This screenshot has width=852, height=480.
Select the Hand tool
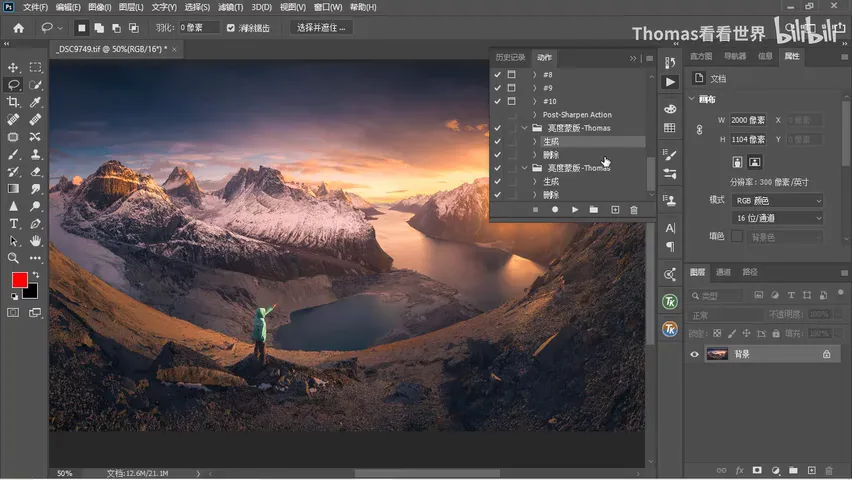pos(35,241)
